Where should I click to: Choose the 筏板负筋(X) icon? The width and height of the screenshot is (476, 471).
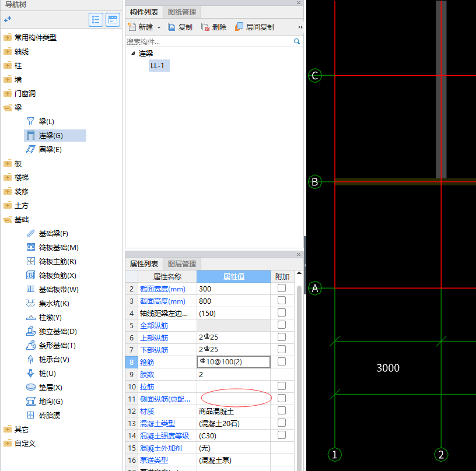click(x=31, y=275)
